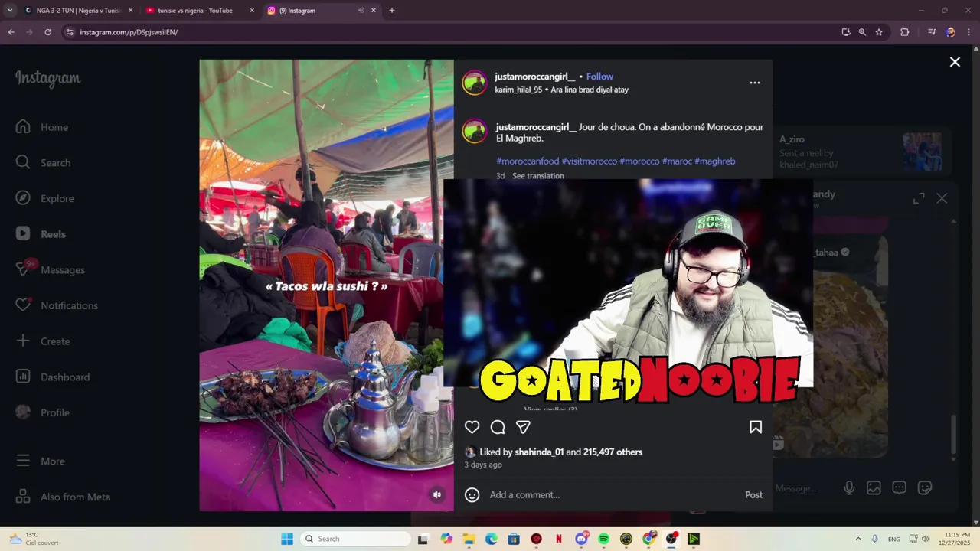Image resolution: width=980 pixels, height=551 pixels.
Task: Open the weather widget showing 13°C
Action: point(34,539)
